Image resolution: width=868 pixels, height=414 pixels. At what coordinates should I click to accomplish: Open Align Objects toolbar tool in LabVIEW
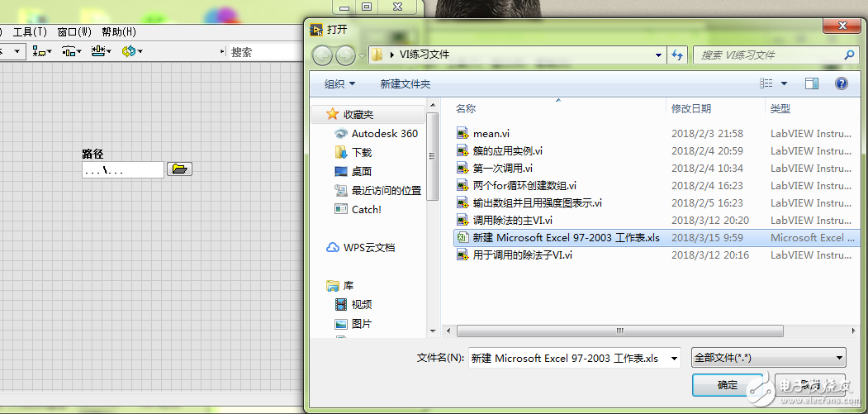point(42,51)
